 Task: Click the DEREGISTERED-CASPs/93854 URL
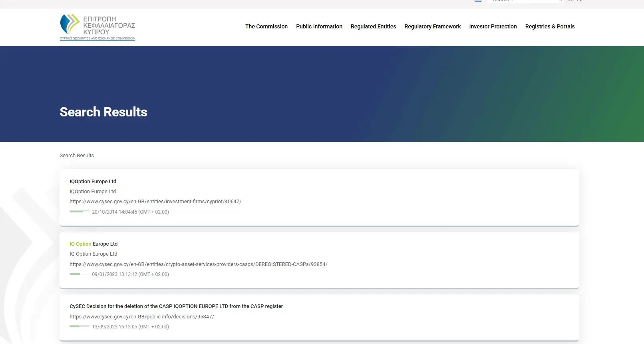tap(199, 264)
